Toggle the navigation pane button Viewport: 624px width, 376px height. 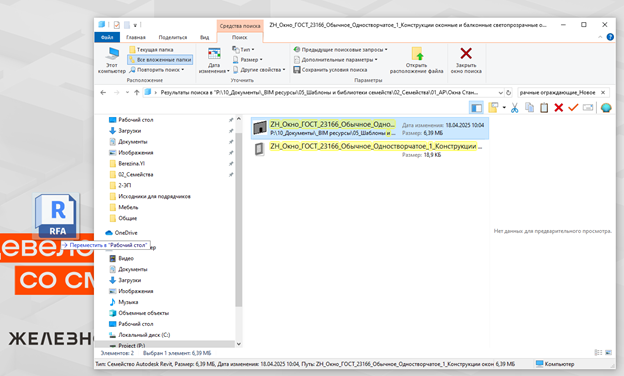point(476,108)
